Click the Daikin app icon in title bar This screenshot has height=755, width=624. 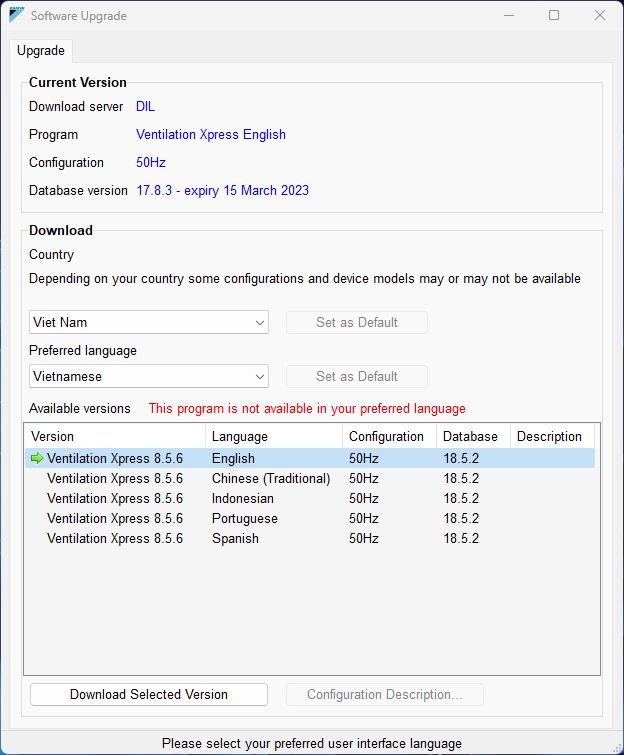16,15
